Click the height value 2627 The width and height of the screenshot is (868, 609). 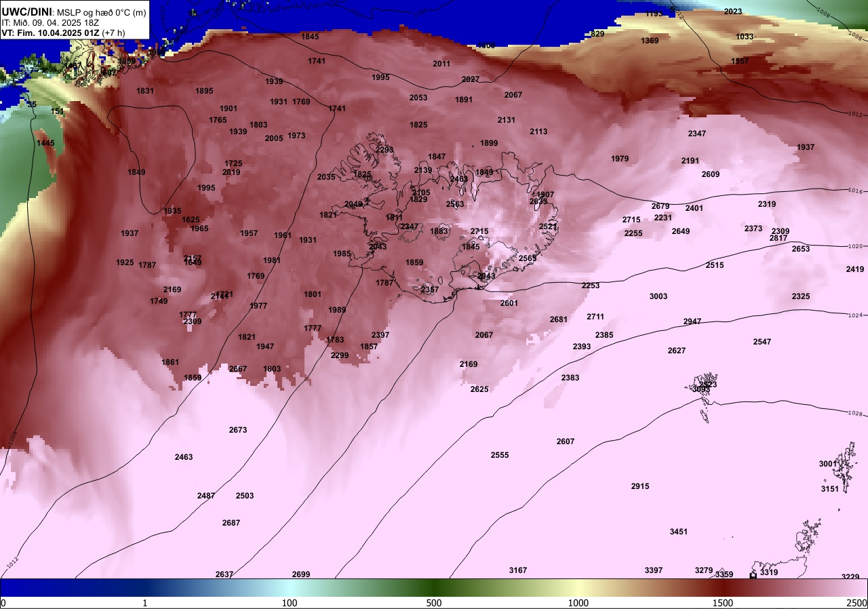[677, 351]
